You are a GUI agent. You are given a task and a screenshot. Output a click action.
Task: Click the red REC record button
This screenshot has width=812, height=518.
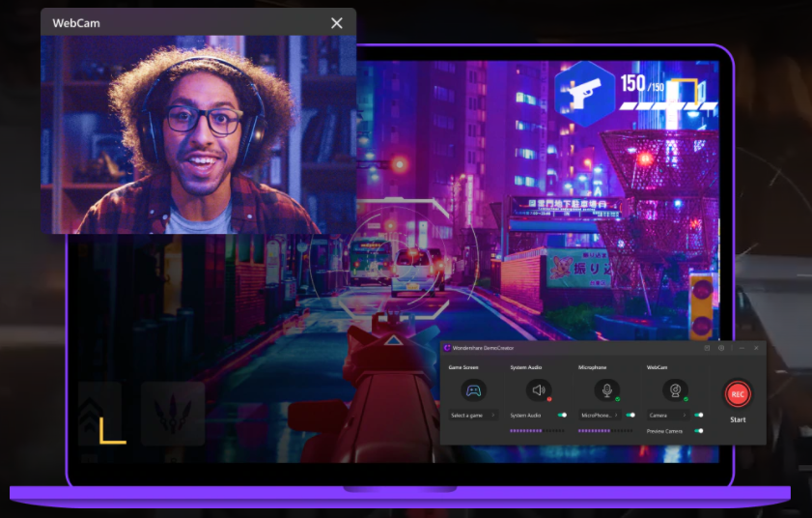[738, 394]
